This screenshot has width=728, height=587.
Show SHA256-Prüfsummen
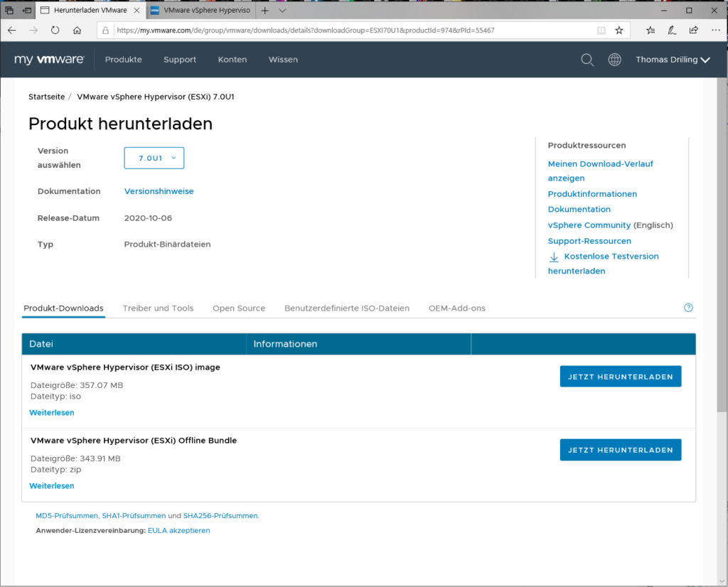click(220, 515)
